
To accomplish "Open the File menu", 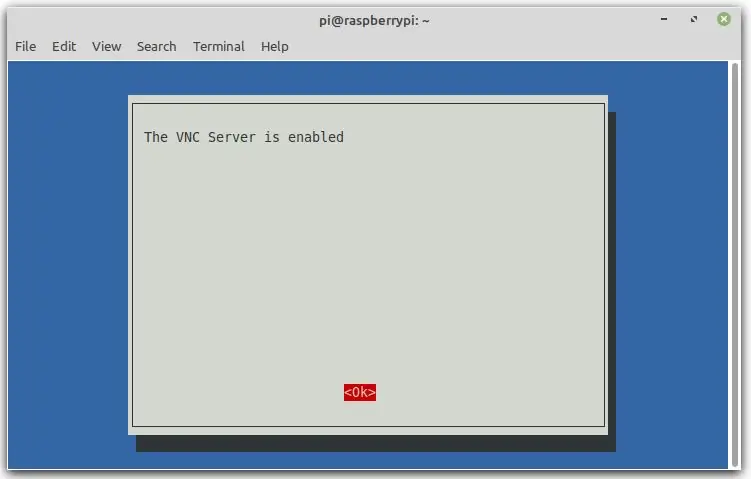I will (25, 46).
